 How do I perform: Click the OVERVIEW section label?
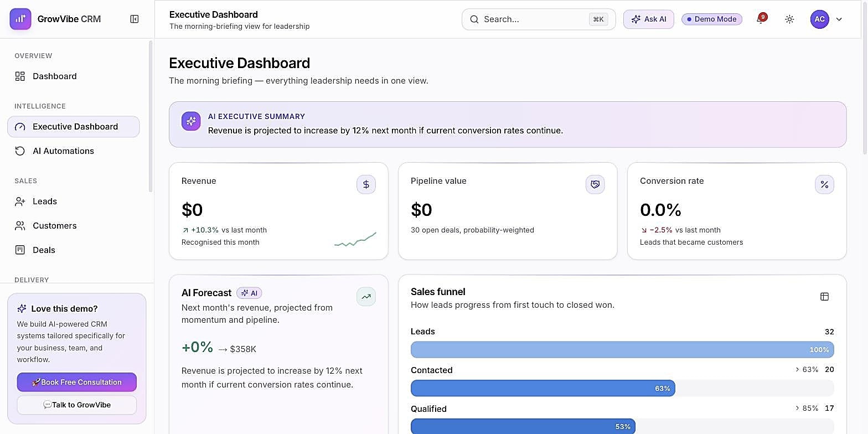click(33, 56)
